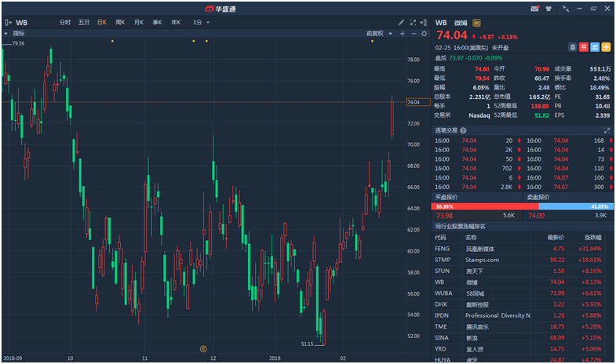Switch to the 周K tab
The image size is (616, 364).
120,23
